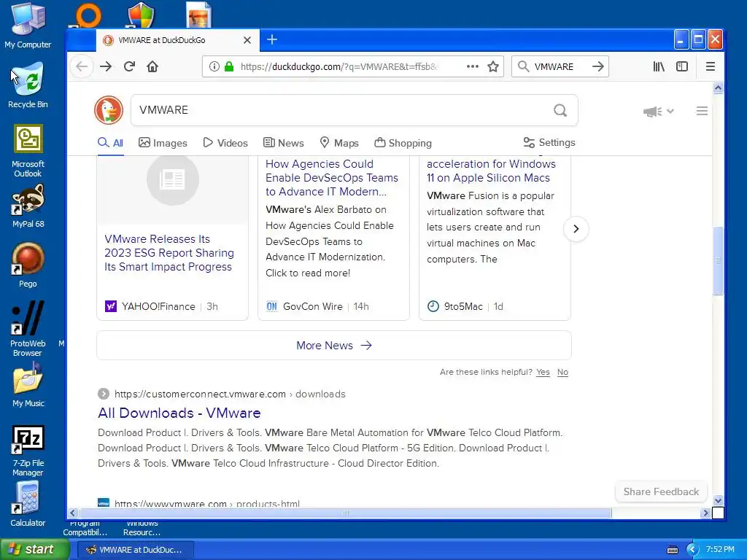The height and width of the screenshot is (560, 747).
Task: Open the browser hamburger menu
Action: tap(711, 66)
